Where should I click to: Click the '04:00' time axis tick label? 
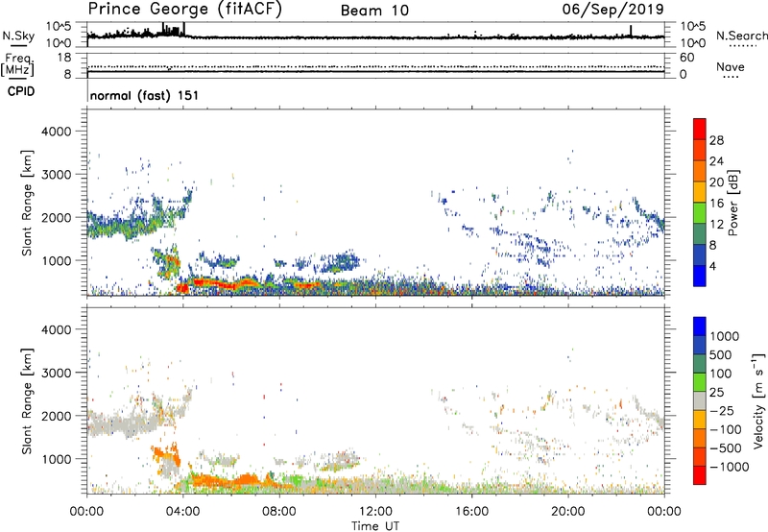click(183, 512)
